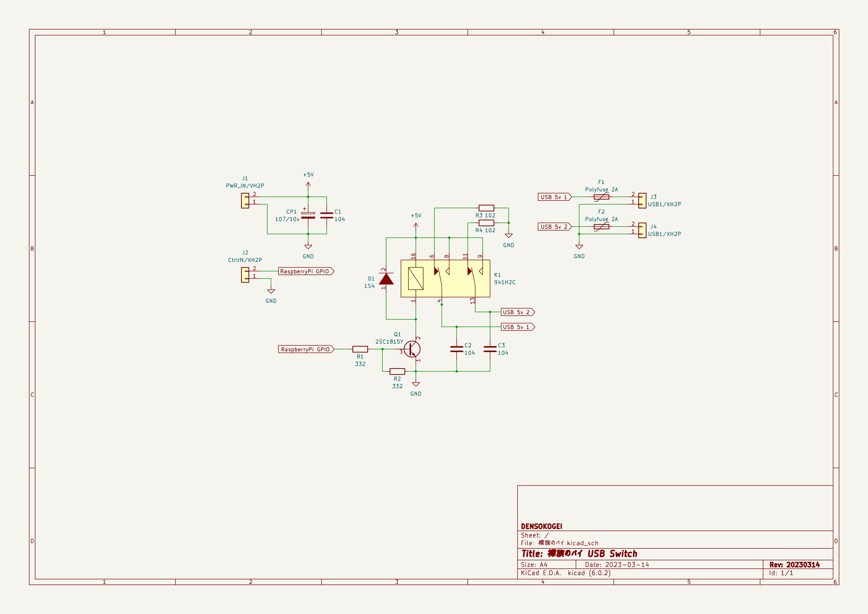This screenshot has height=614, width=868.
Task: Select the R3 102 resistor
Action: pos(486,208)
